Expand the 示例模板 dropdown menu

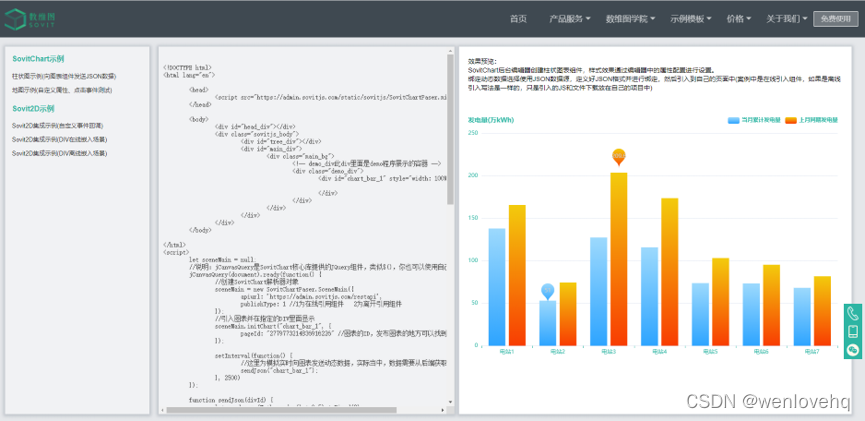point(691,19)
